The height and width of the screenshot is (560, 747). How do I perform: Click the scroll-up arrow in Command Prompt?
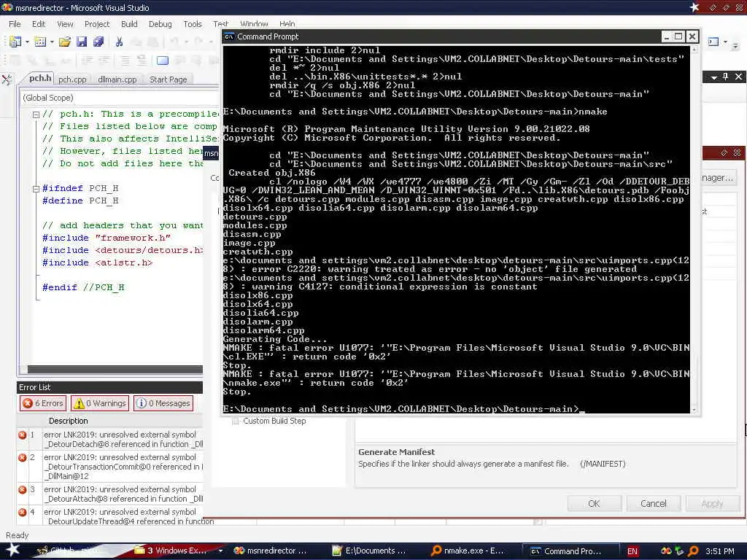[x=694, y=50]
